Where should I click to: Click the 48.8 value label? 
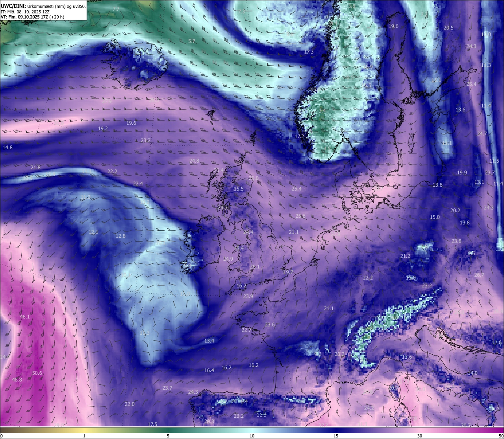tap(17, 380)
